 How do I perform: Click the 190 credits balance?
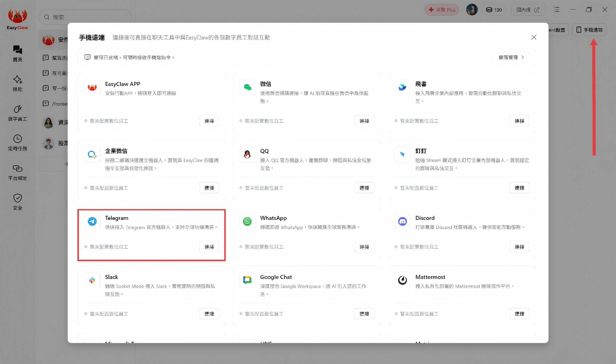click(x=494, y=10)
